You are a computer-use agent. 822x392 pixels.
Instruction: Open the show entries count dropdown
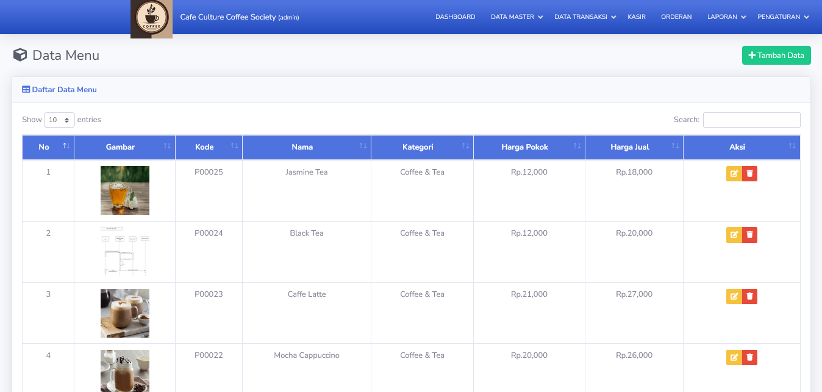(59, 120)
